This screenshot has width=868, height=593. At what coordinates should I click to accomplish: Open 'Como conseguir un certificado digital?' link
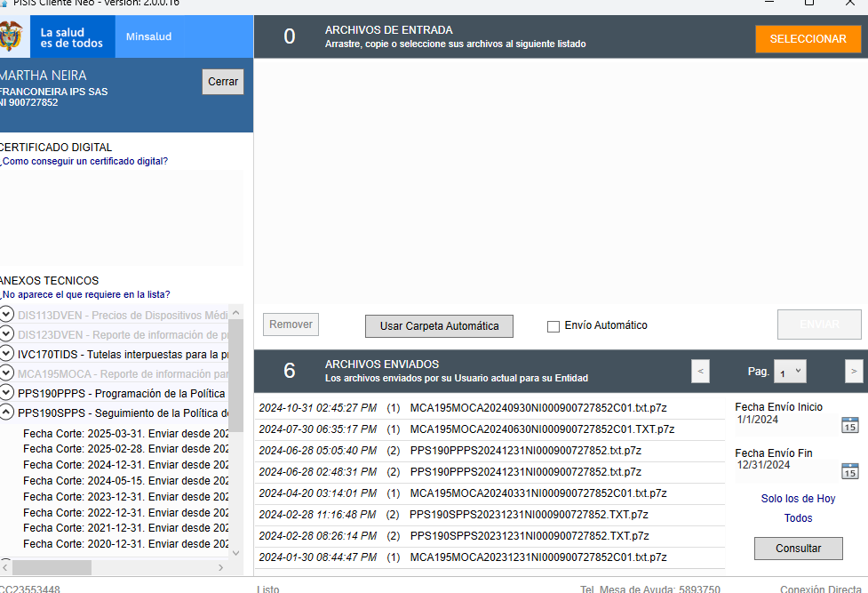click(x=85, y=161)
